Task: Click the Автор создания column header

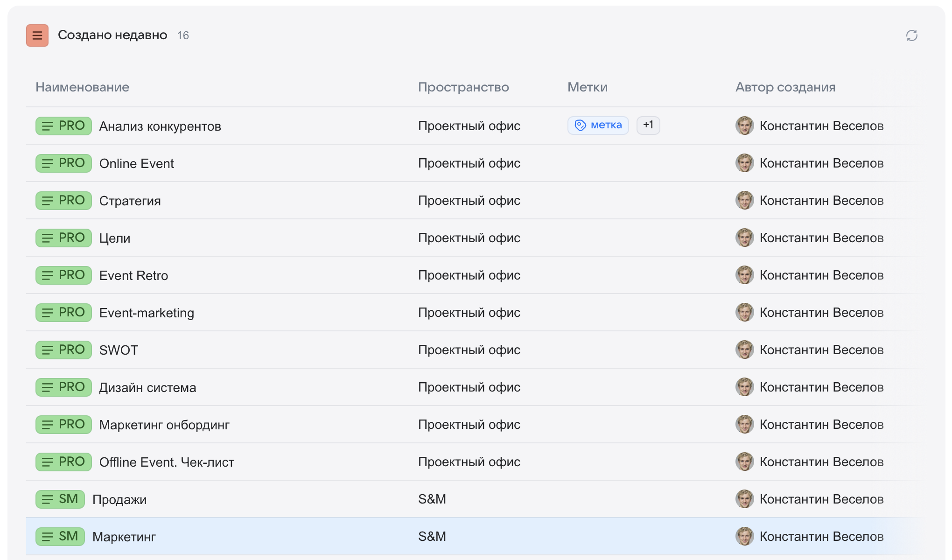Action: point(785,87)
